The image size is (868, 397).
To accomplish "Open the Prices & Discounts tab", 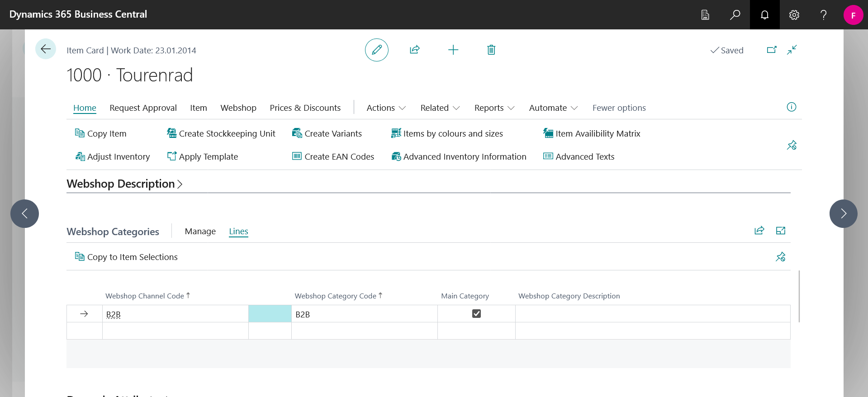I will point(305,108).
